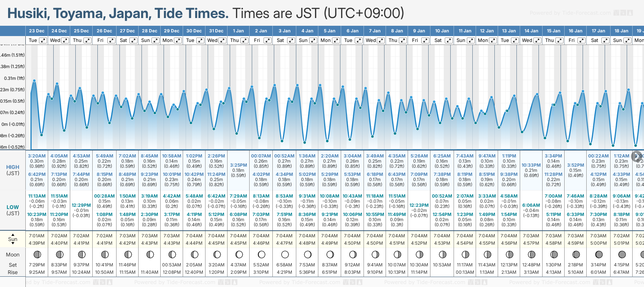Open the enlarged view for Sat 27 Dec
644x287 pixels.
(x=133, y=40)
